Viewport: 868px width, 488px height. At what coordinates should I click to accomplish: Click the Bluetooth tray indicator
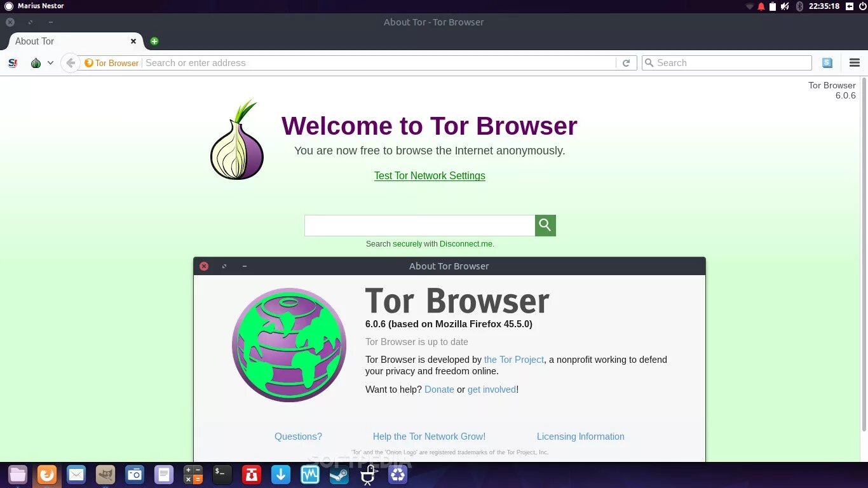tap(799, 6)
